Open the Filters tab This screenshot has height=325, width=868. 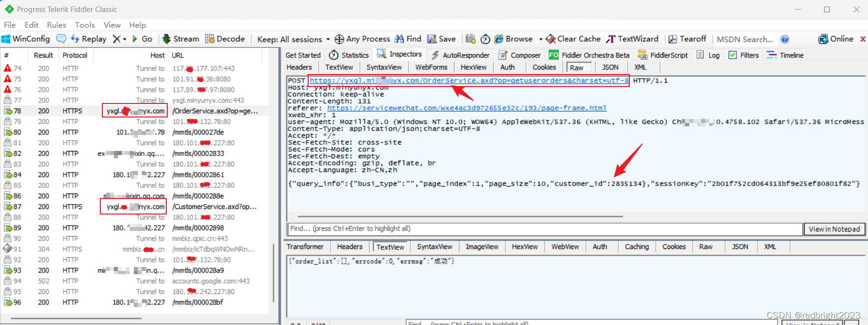coord(744,55)
